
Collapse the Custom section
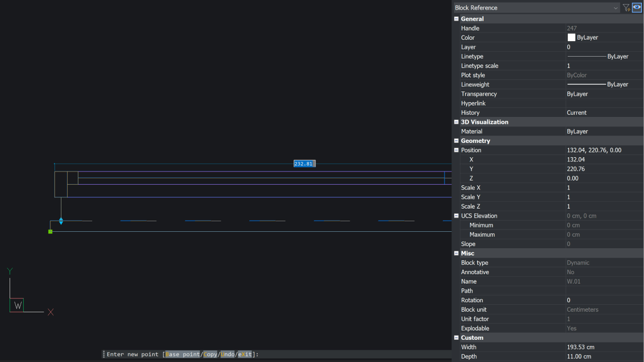(x=456, y=338)
